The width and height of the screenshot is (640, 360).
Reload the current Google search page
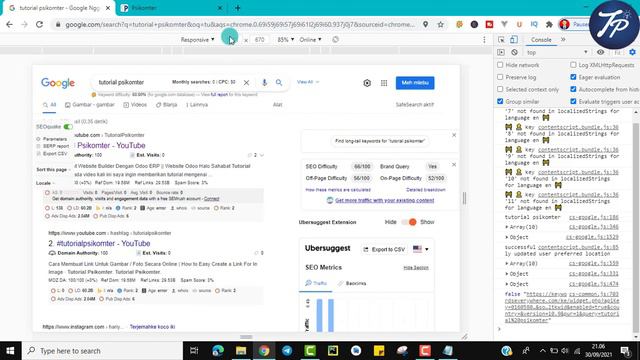(x=40, y=24)
